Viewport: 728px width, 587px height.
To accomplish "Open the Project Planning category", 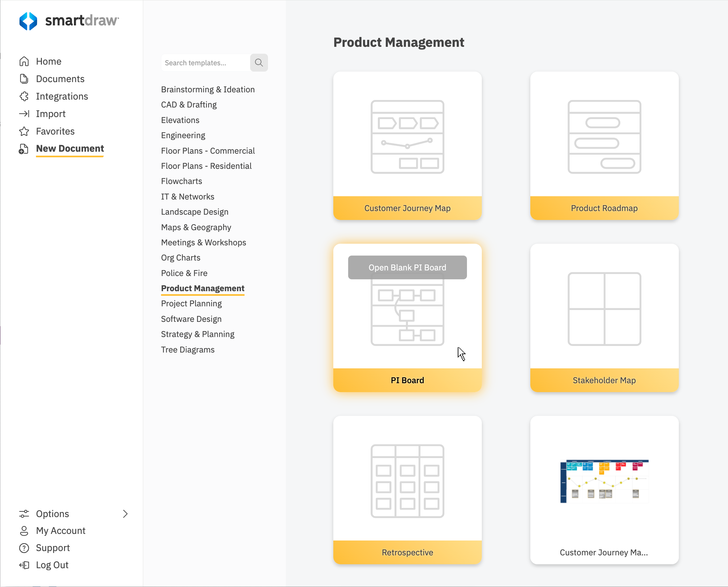I will pyautogui.click(x=191, y=303).
